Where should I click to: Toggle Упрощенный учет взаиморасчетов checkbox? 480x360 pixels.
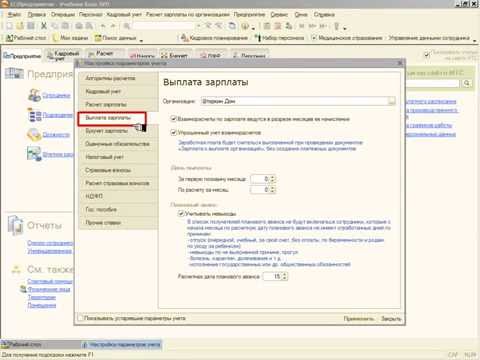pyautogui.click(x=173, y=132)
